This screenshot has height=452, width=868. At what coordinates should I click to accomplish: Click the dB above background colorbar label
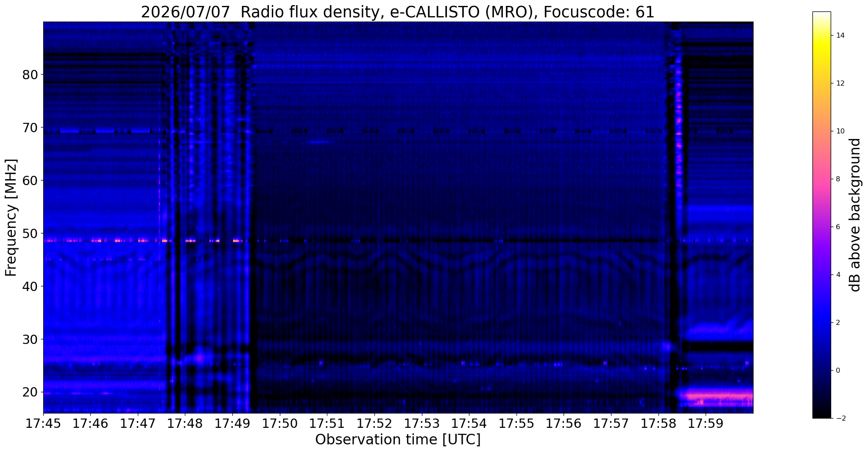(x=855, y=215)
